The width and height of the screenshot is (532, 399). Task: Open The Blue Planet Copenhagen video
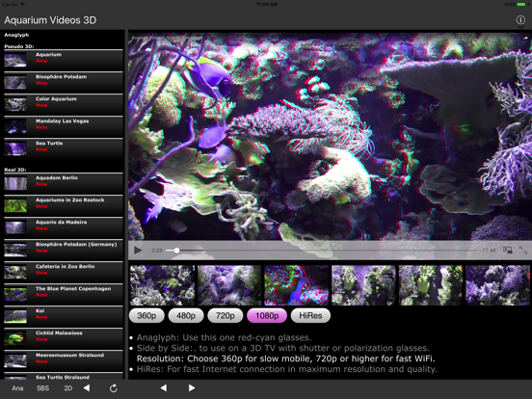pyautogui.click(x=64, y=295)
